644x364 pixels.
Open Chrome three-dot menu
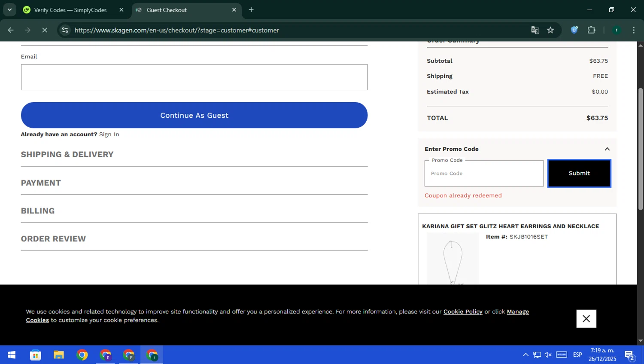coord(634,30)
